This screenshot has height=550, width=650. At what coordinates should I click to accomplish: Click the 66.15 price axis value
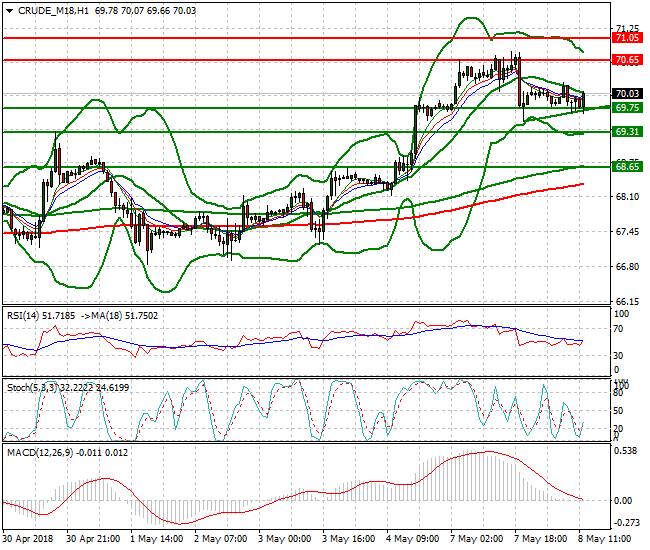[627, 301]
